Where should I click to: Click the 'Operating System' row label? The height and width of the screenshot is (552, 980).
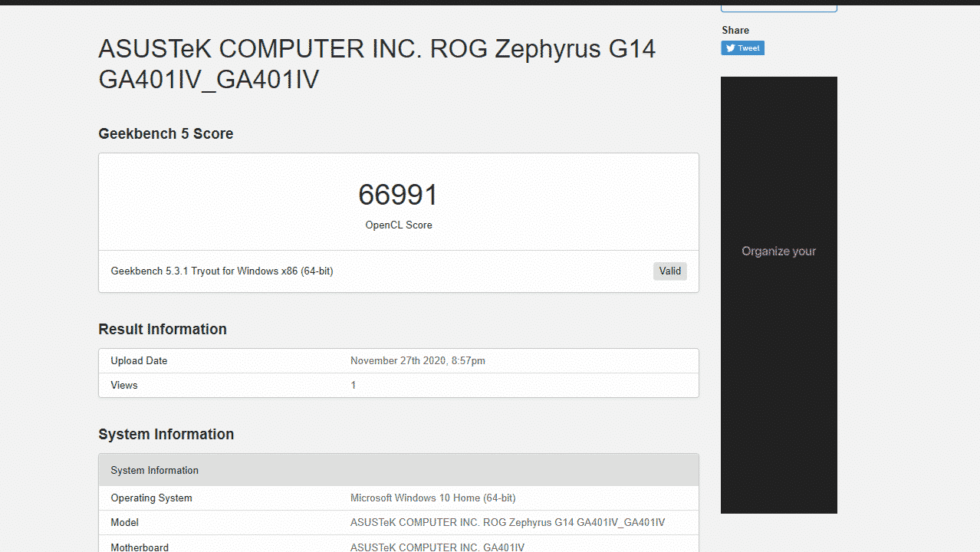(152, 498)
